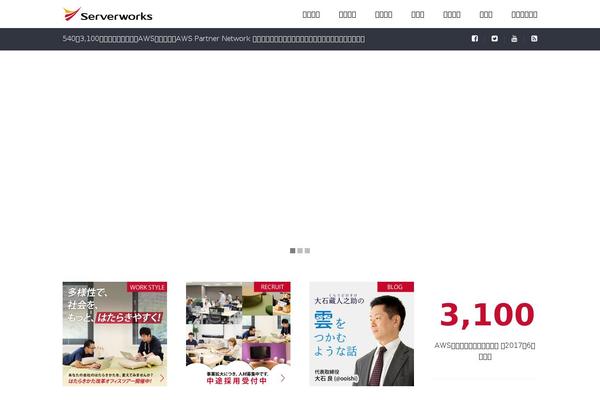Click the AWS Partner Network news headline
Viewport: 600px width, 400px height.
[213, 38]
